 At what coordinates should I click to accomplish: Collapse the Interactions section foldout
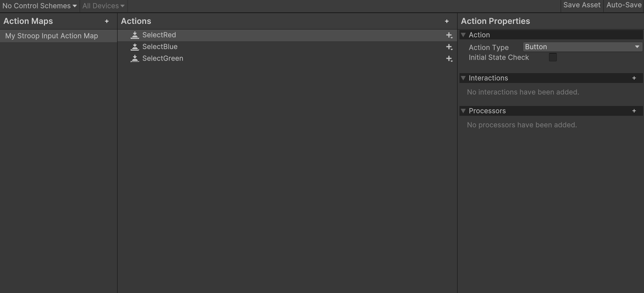click(463, 78)
